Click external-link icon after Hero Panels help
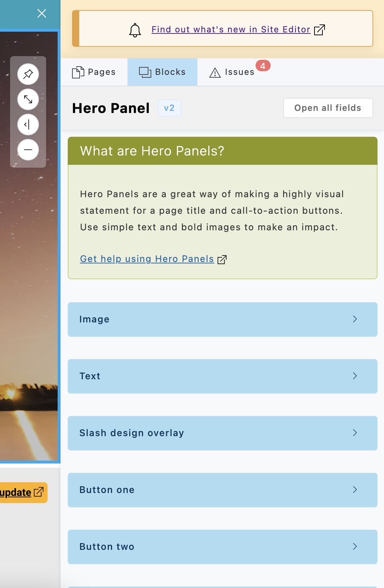The height and width of the screenshot is (588, 384). 222,259
